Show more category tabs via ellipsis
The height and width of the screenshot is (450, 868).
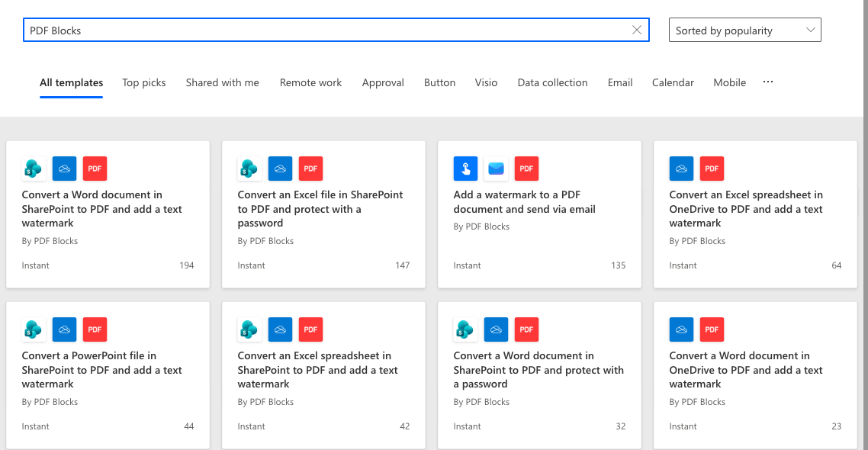tap(768, 82)
